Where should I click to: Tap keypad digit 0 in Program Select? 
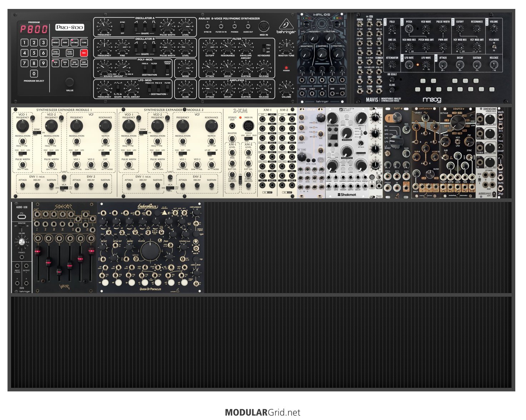click(x=34, y=74)
